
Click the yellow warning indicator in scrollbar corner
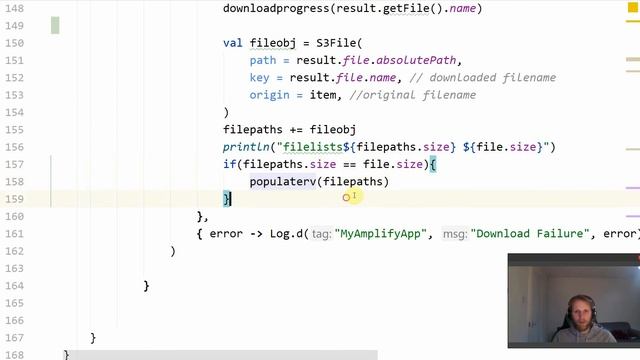[x=632, y=7]
